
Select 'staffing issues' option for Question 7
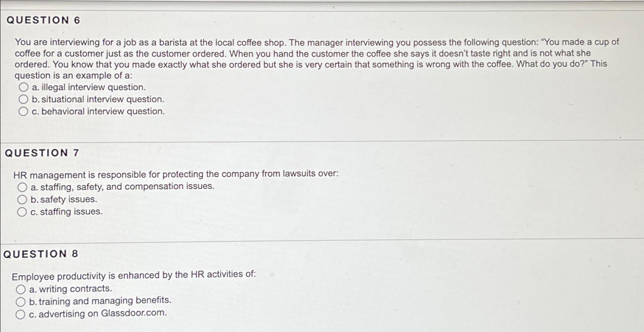click(x=21, y=212)
